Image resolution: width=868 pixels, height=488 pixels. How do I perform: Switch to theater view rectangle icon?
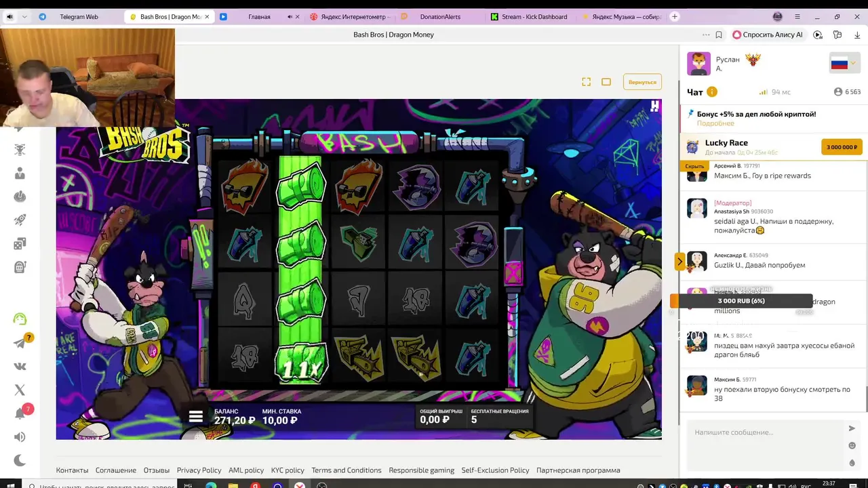click(x=606, y=82)
